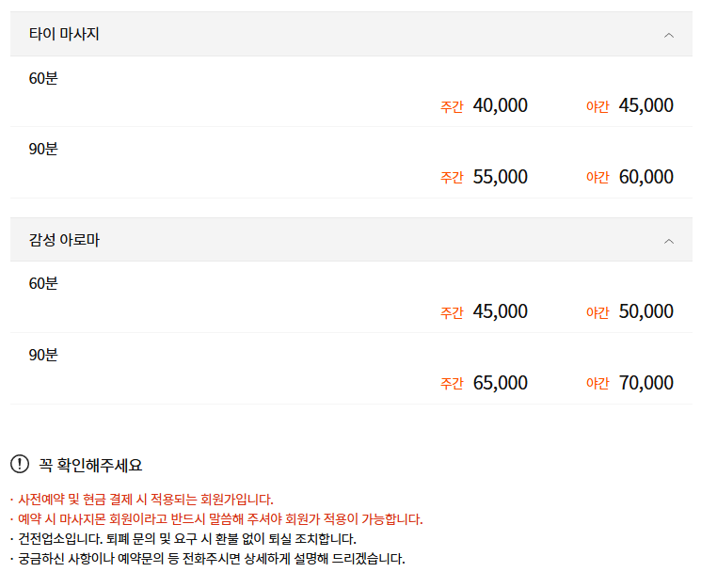Viewport: 701px width, 588px height.
Task: Click the 60분 label under 타이 마사지
Action: [43, 79]
